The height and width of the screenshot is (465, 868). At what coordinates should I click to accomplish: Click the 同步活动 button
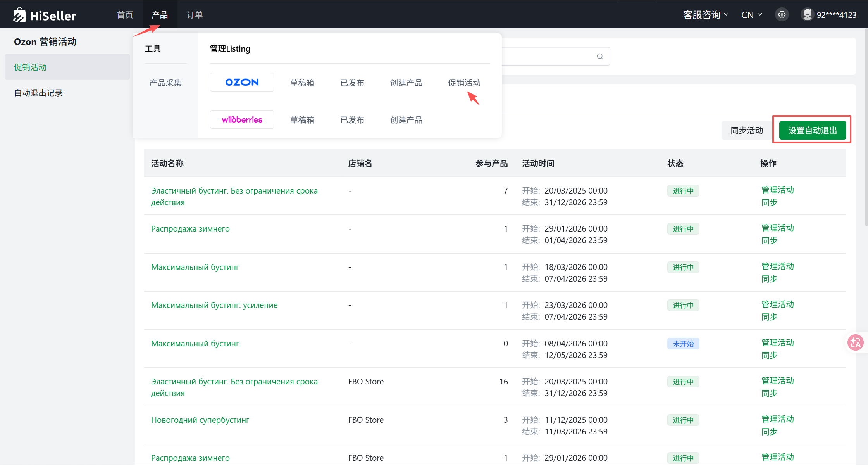pos(746,130)
